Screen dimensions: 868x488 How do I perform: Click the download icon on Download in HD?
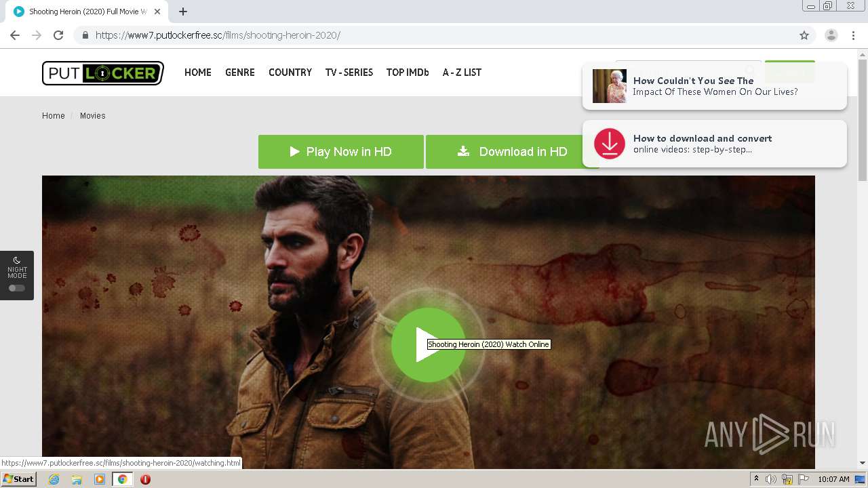[x=463, y=151]
